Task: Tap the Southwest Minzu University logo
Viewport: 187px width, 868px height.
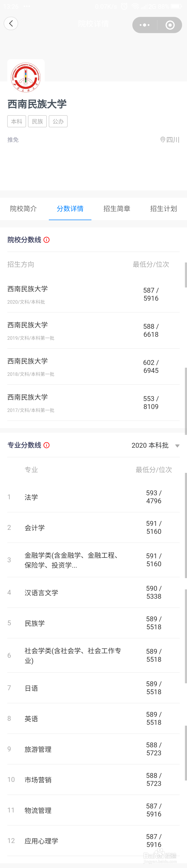Action: 26,77
